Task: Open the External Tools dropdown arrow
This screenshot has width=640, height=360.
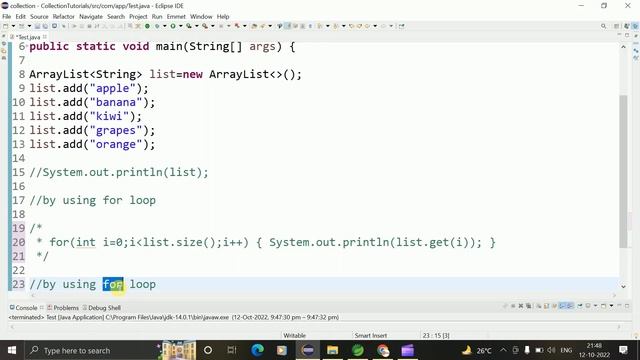Action: pyautogui.click(x=212, y=26)
